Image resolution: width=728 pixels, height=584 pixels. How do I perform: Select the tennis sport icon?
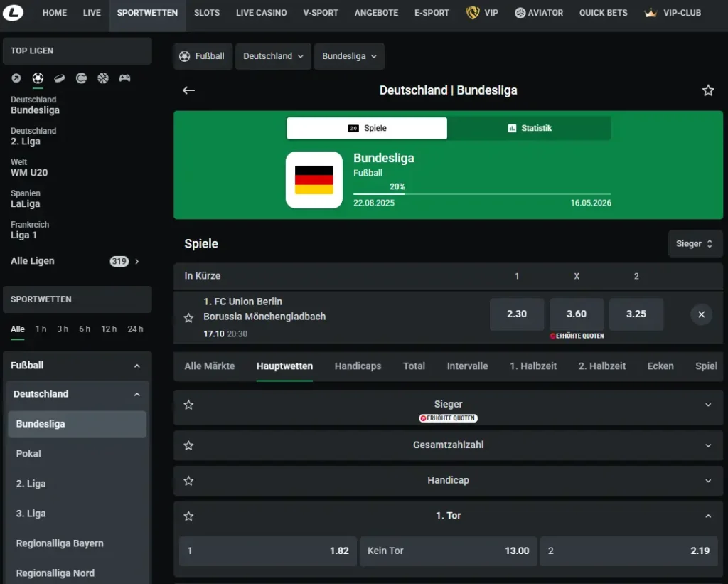coord(80,78)
